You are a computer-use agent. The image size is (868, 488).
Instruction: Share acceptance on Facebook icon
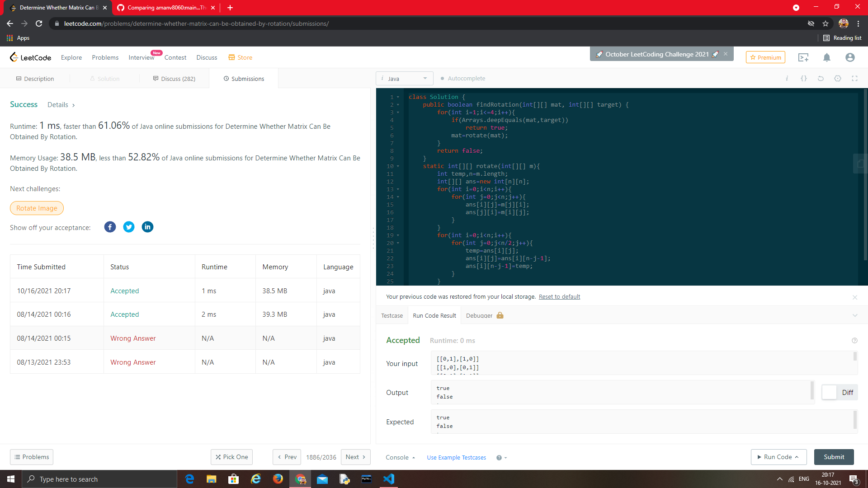pos(110,227)
